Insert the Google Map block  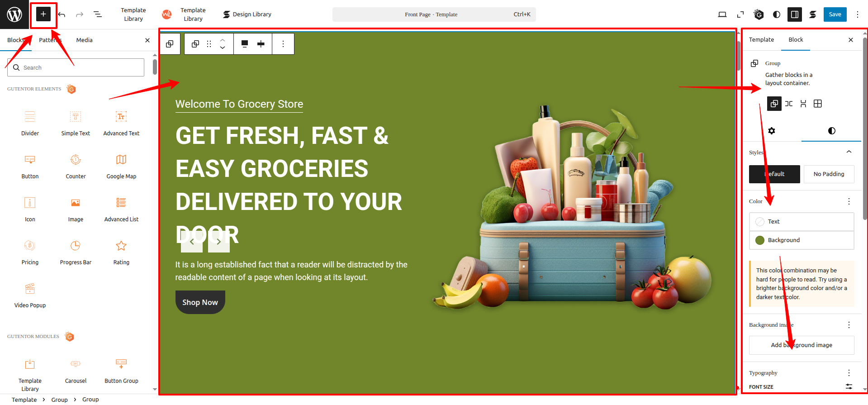point(121,166)
